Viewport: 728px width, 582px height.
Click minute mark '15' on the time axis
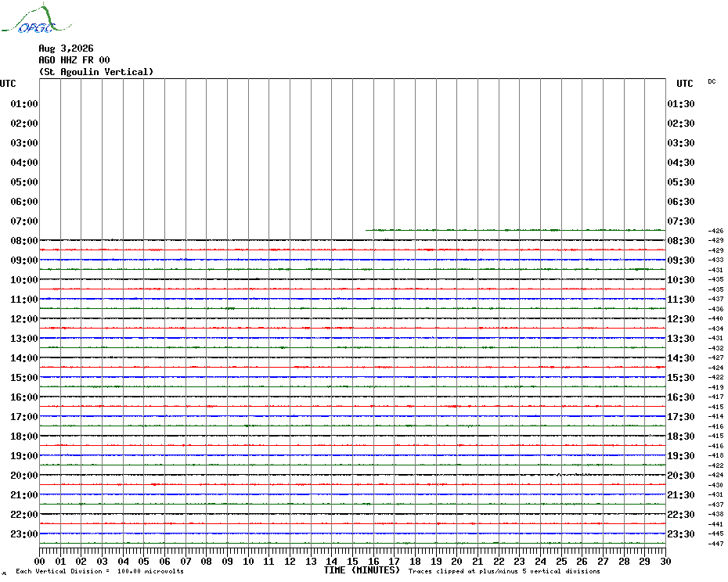pos(353,562)
